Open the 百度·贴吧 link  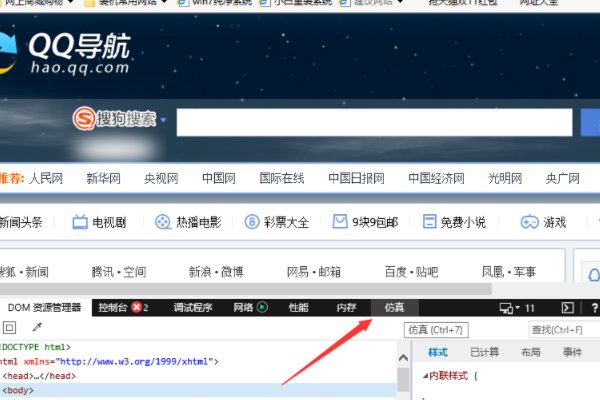[411, 272]
